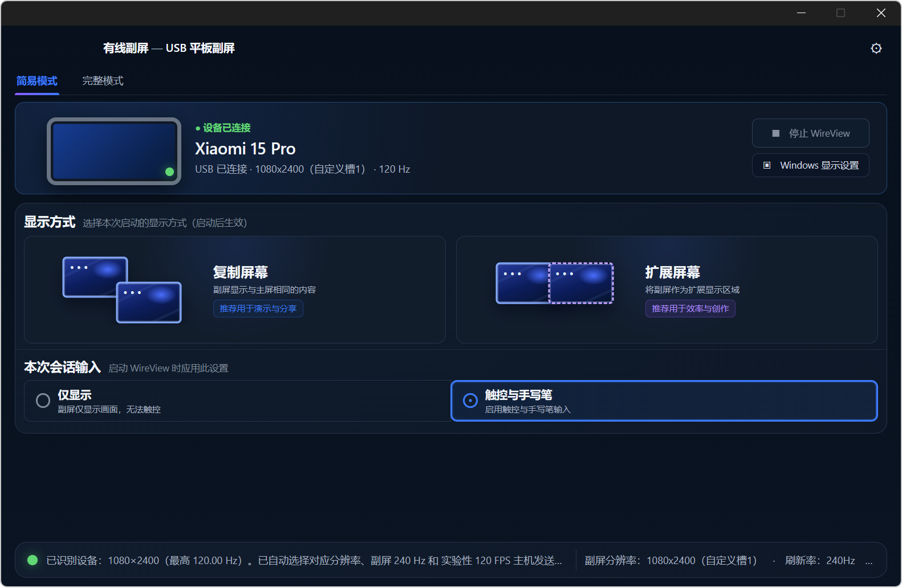The image size is (902, 588).
Task: Select the 仅显示 radio option
Action: (237, 401)
